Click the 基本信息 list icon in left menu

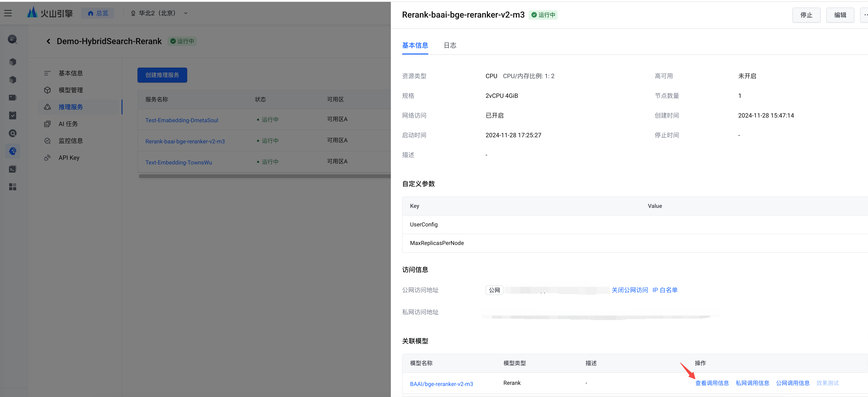point(47,73)
